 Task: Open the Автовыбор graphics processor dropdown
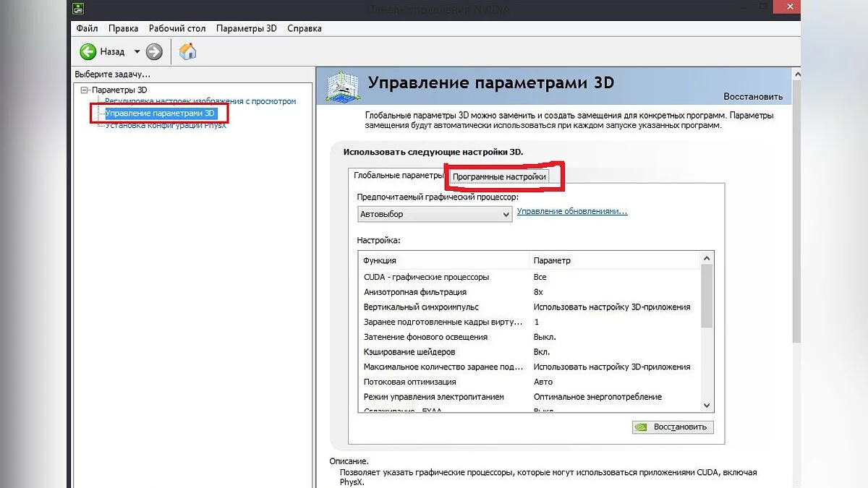point(435,214)
